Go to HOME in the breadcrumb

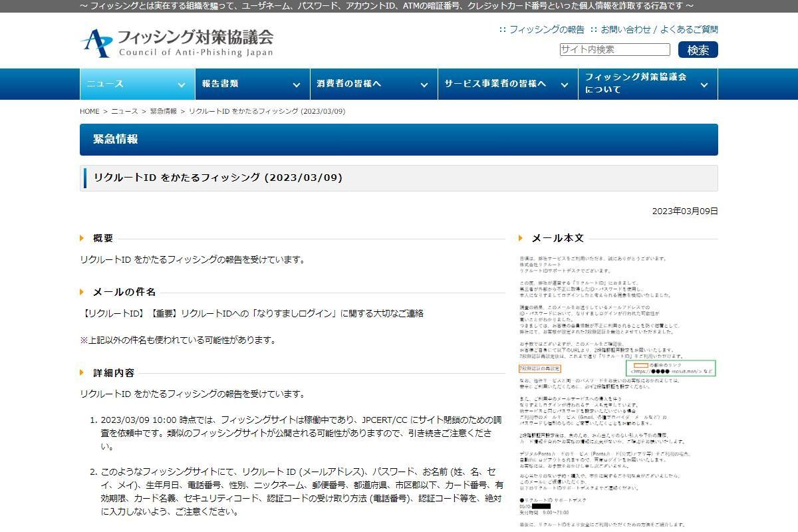(x=89, y=111)
